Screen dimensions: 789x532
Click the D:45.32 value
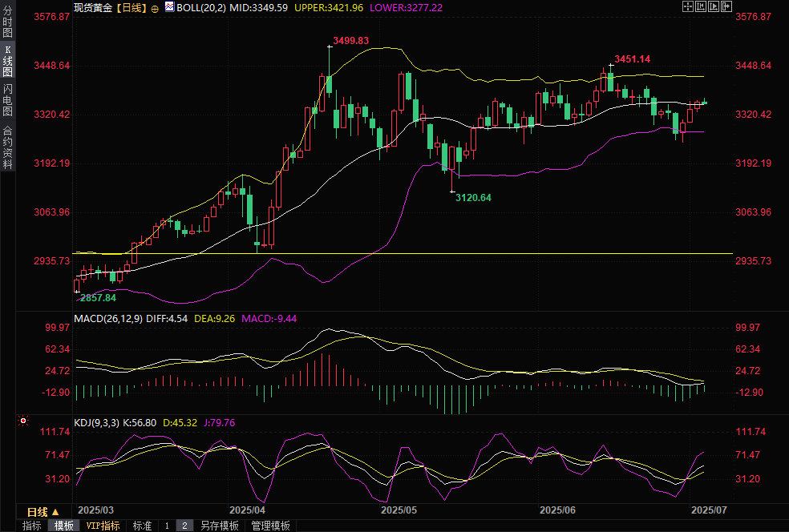[180, 423]
